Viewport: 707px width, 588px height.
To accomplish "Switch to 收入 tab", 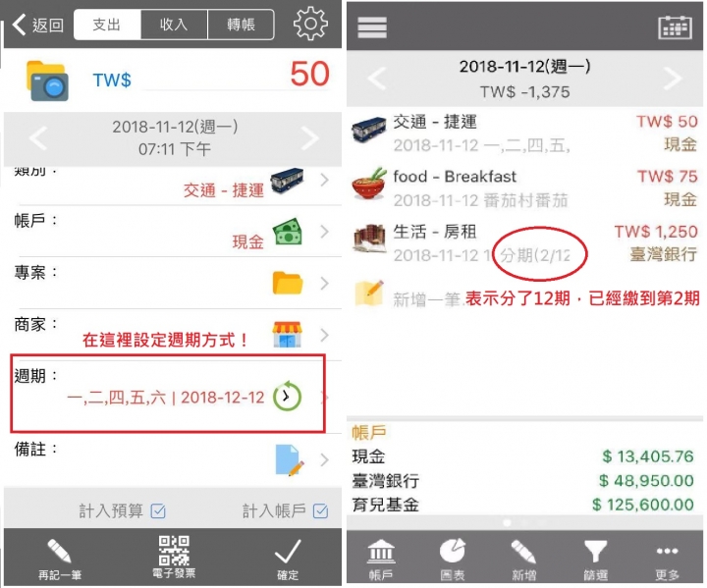I will pos(174,25).
